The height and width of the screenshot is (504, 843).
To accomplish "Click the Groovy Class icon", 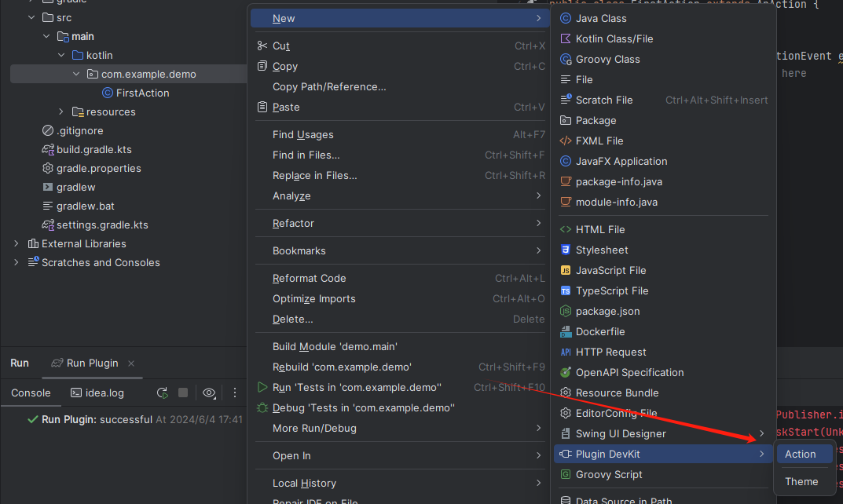I will pos(565,59).
